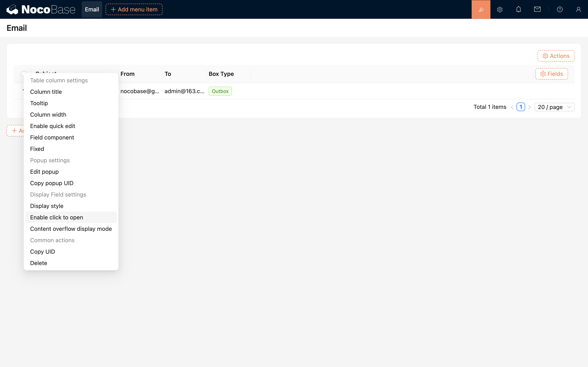Image resolution: width=588 pixels, height=367 pixels.
Task: Open the help question mark icon
Action: point(560,9)
